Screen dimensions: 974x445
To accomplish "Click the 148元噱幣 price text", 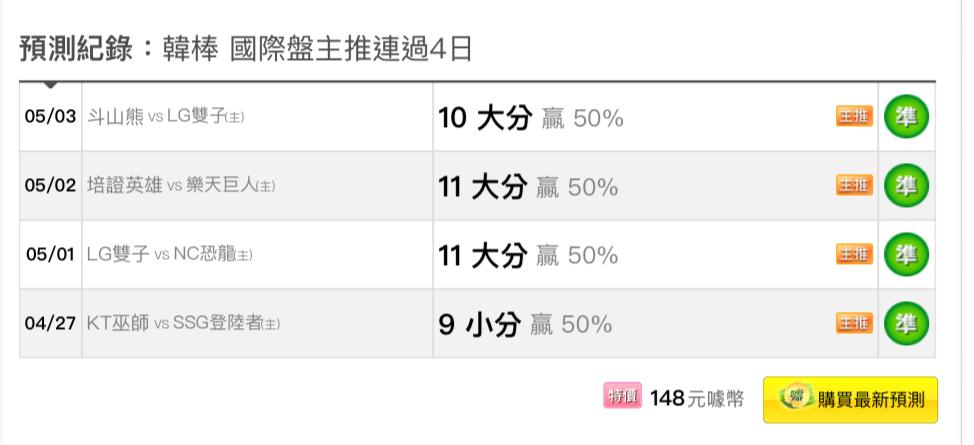I will click(697, 398).
